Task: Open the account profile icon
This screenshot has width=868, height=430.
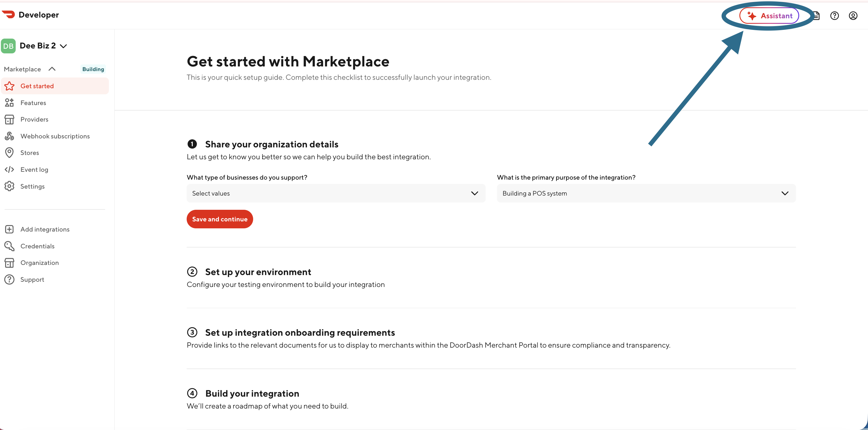Action: [853, 15]
